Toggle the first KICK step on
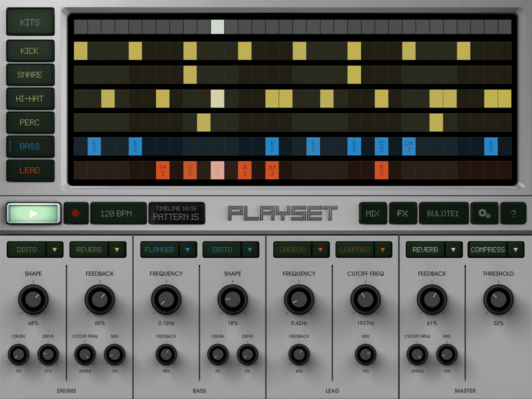This screenshot has width=532, height=399. [x=81, y=50]
